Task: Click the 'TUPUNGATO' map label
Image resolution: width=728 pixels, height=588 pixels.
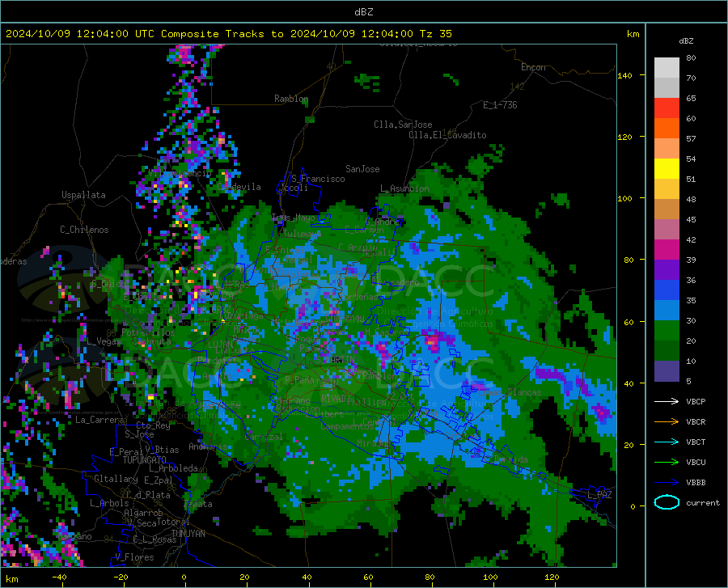Action: (x=145, y=460)
